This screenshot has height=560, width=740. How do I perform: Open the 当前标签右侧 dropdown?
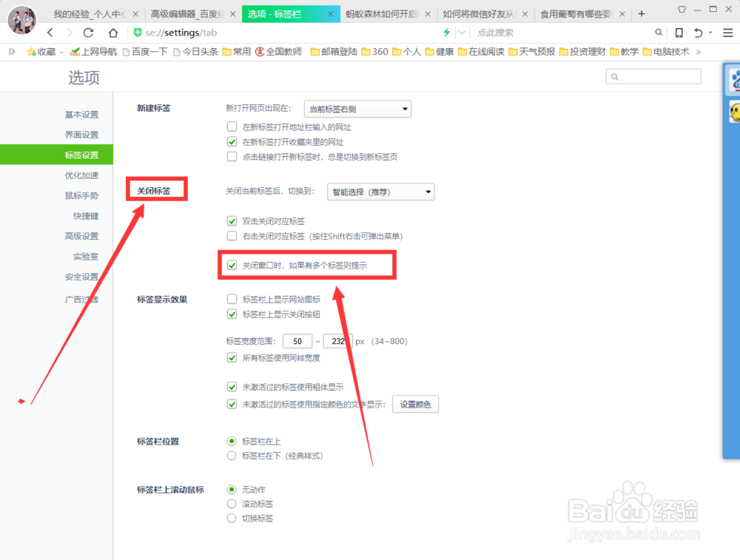(357, 109)
